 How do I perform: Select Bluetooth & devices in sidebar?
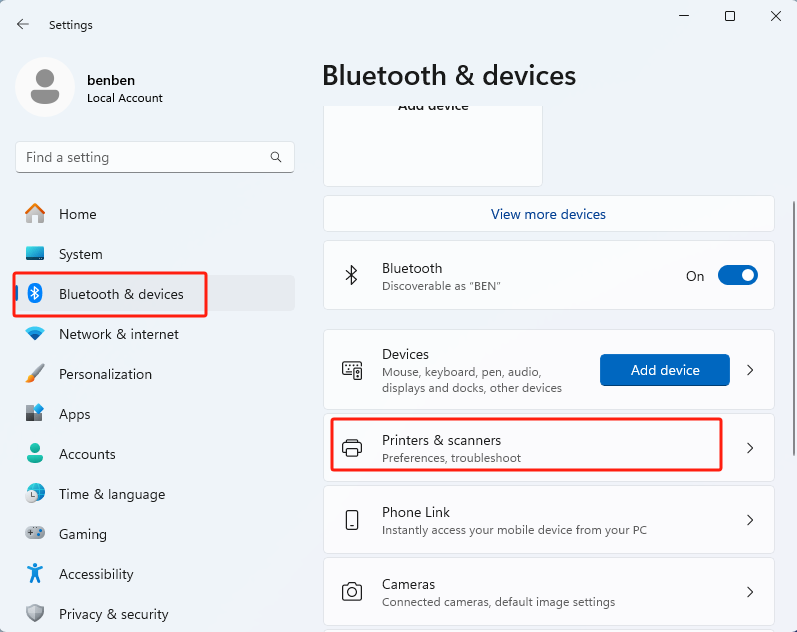point(155,293)
